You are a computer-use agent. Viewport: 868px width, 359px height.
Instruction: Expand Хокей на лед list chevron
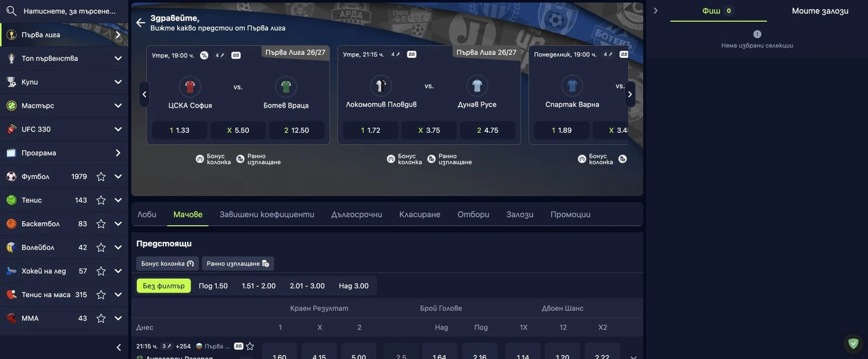pyautogui.click(x=118, y=271)
